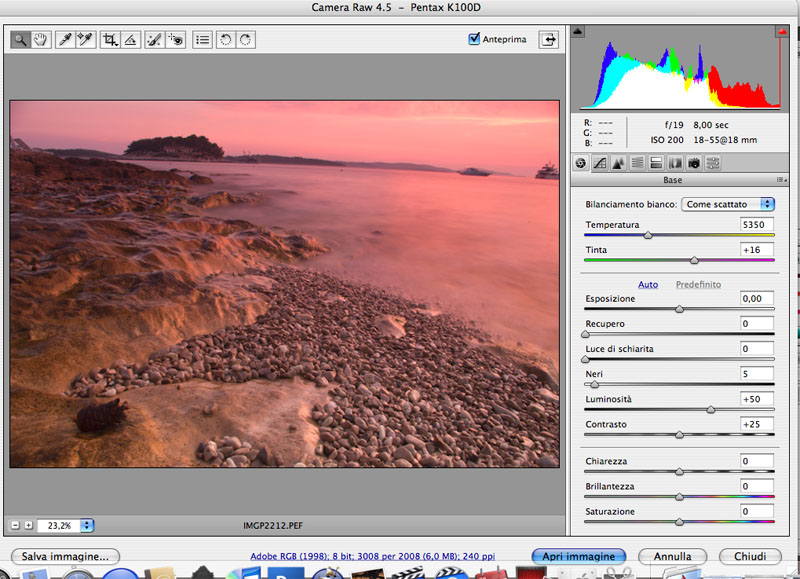
Task: Open the zoom level dropdown
Action: pyautogui.click(x=87, y=525)
